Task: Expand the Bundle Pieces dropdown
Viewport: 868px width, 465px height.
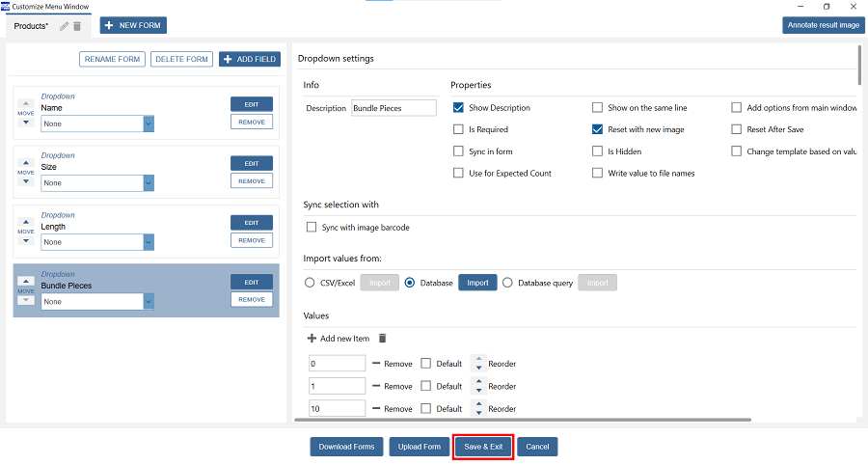Action: coord(149,302)
